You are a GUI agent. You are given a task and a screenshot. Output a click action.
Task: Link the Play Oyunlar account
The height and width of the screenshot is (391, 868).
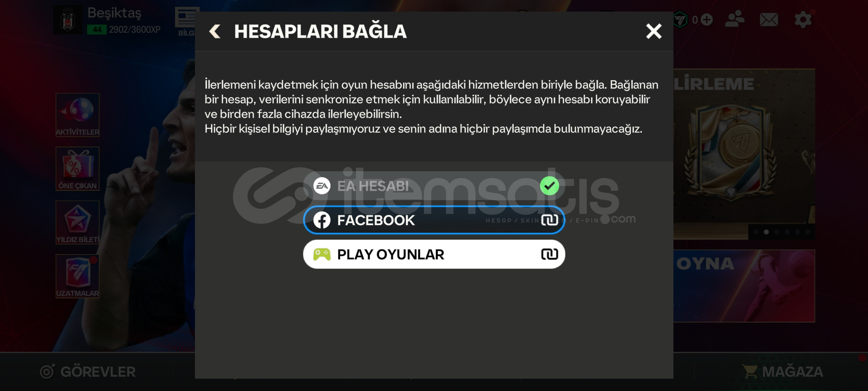(434, 254)
